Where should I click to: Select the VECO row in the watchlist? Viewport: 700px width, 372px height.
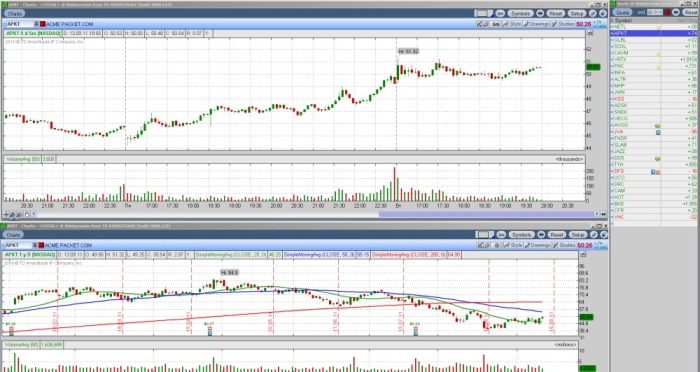655,118
